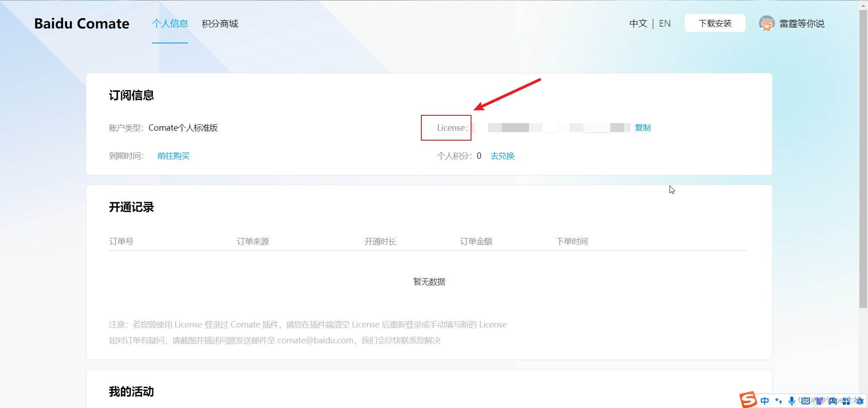The height and width of the screenshot is (408, 868).
Task: Switch language to 中文
Action: coord(638,24)
